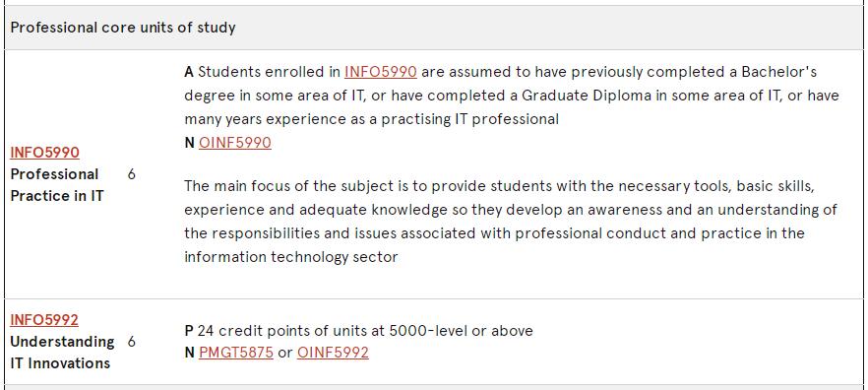868x390 pixels.
Task: Click the bold N label before PMGT5875
Action: tap(189, 353)
